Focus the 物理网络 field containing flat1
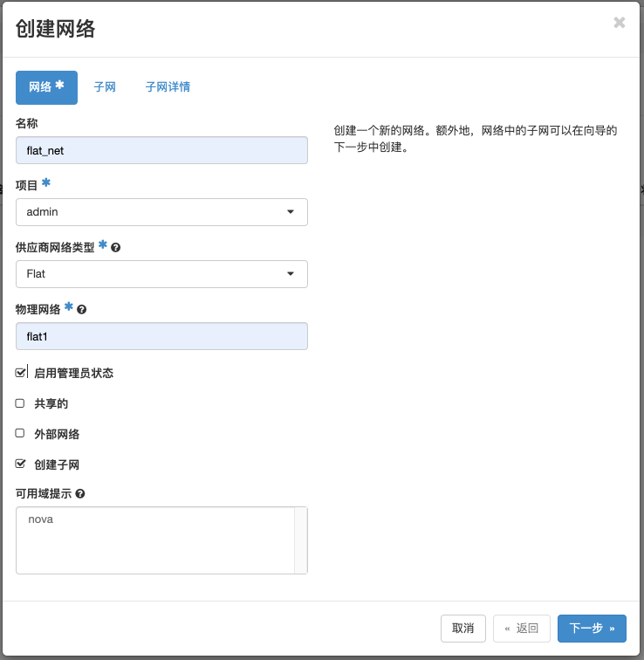 (x=161, y=336)
